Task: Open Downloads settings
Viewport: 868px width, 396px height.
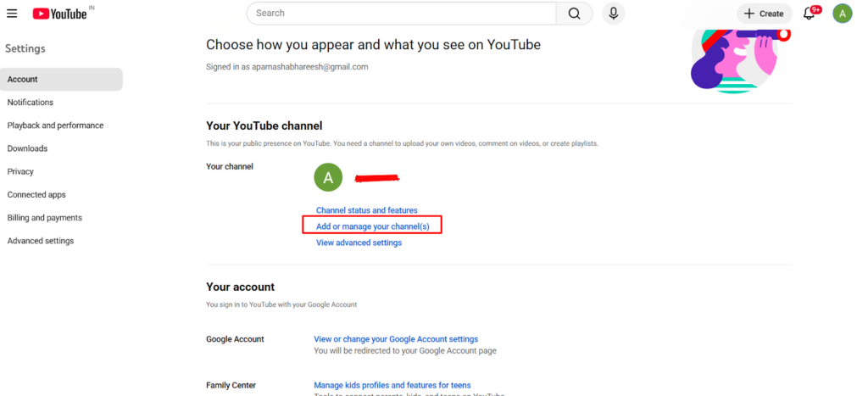Action: [27, 148]
